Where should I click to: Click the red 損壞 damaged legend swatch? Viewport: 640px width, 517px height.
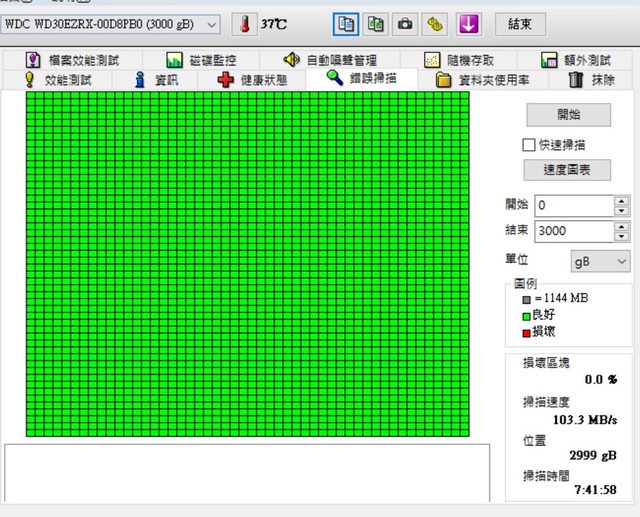pyautogui.click(x=526, y=331)
